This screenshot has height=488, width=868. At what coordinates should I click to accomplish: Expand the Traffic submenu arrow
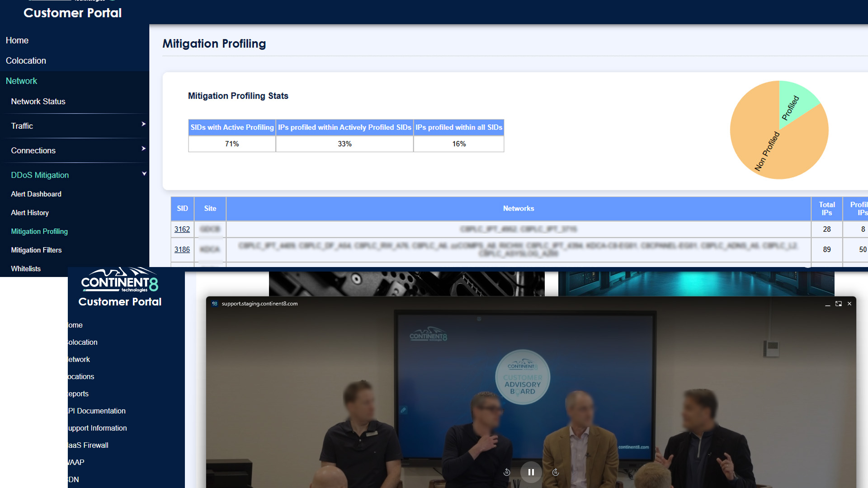(x=143, y=124)
